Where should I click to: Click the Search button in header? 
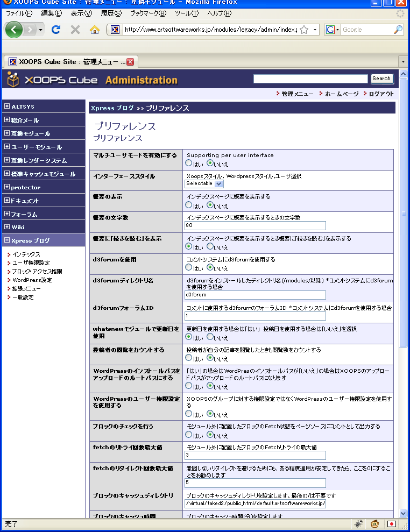tap(381, 79)
